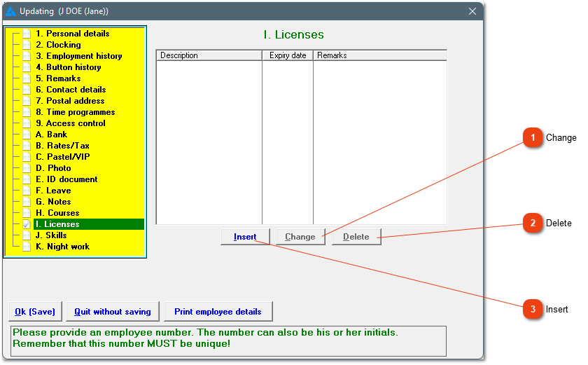
Task: Select 9. Access control
Action: (x=70, y=123)
